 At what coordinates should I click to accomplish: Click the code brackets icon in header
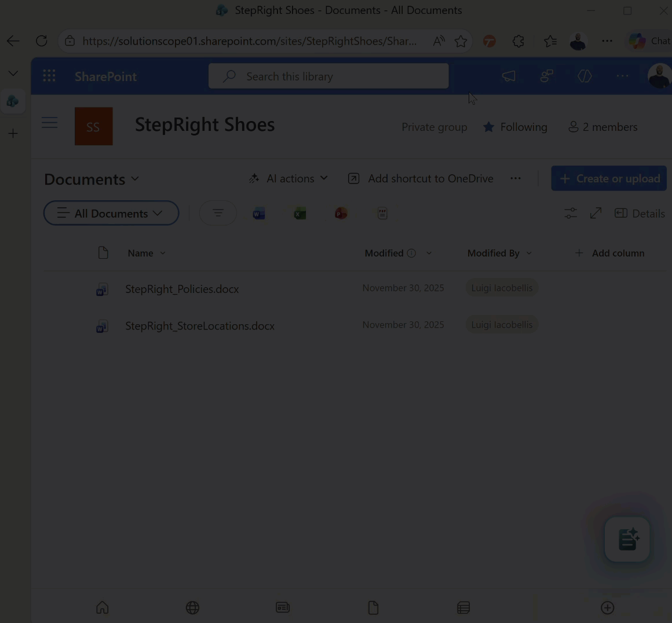click(x=585, y=76)
